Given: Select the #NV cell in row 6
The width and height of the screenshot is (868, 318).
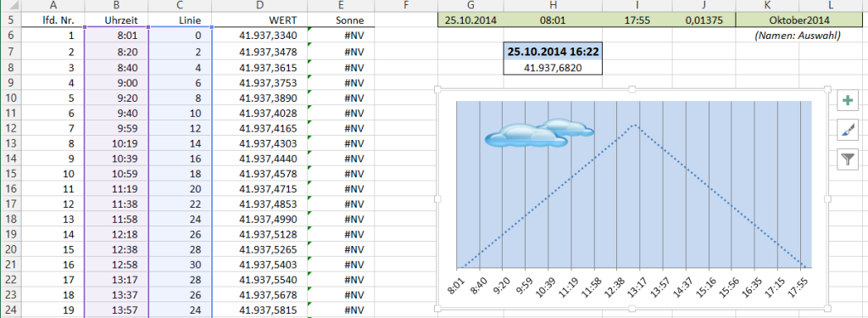Looking at the screenshot, I should point(341,36).
